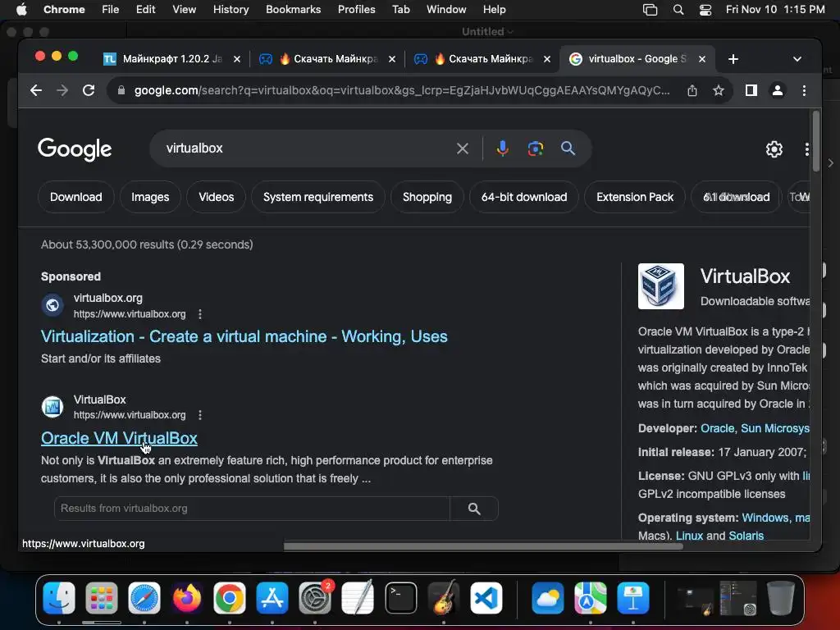Open Visual Studio Code from the Dock
The height and width of the screenshot is (630, 840).
tap(486, 598)
